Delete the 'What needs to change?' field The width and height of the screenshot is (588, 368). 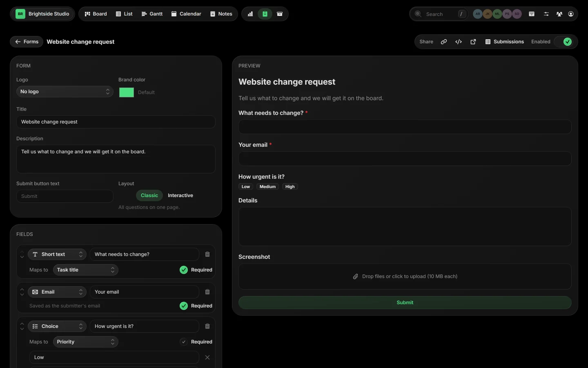[x=207, y=254]
